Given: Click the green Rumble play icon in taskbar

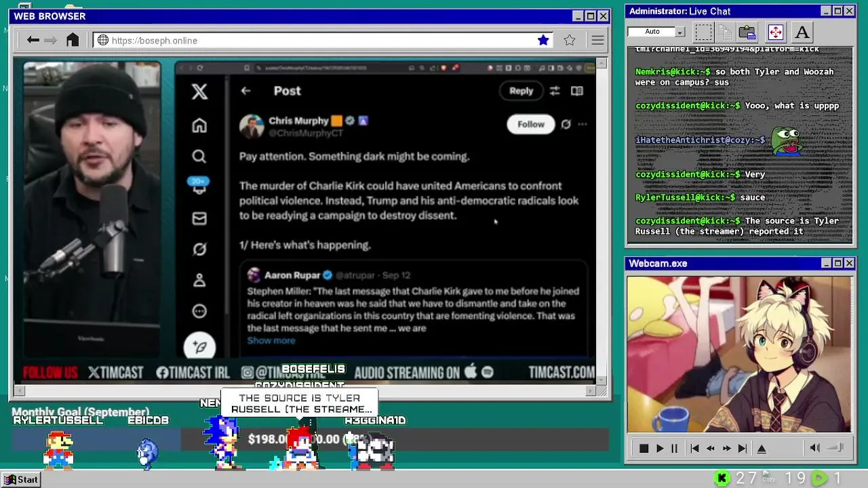Looking at the screenshot, I should pos(820,479).
